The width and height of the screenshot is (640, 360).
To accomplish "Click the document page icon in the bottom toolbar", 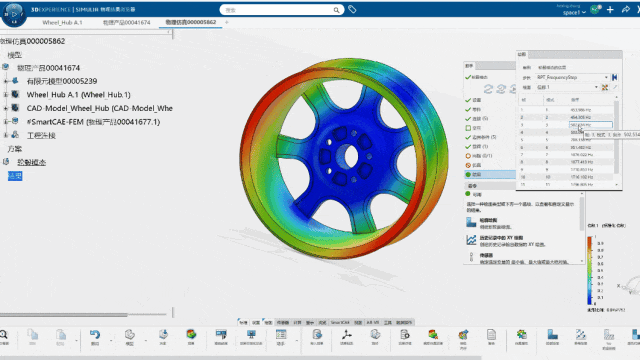I will 491,335.
